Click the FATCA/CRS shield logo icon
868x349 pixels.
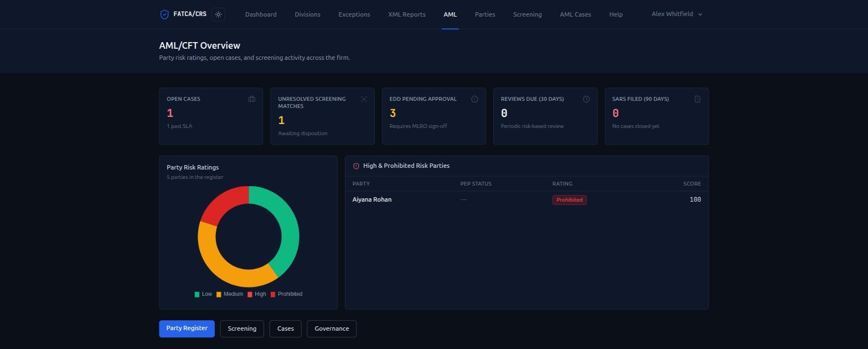[164, 14]
